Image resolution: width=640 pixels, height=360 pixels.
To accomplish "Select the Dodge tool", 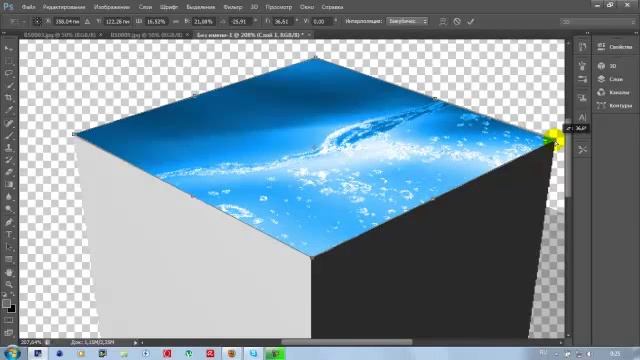I will [x=9, y=209].
